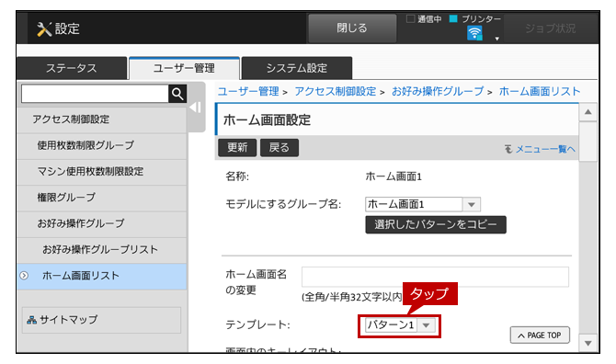The height and width of the screenshot is (364, 616).
Task: Select 権限グループ in the sidebar
Action: click(102, 198)
